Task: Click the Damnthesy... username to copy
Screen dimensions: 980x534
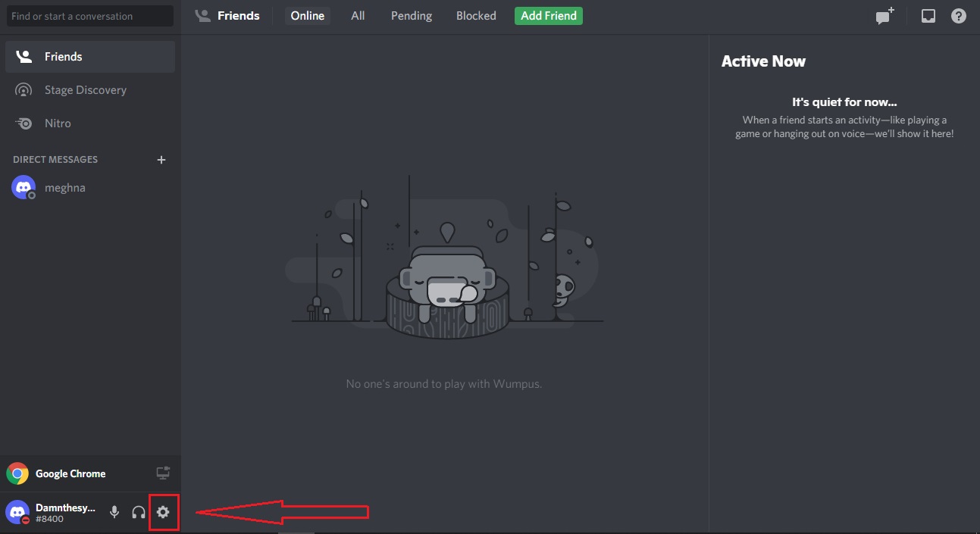Action: point(65,507)
